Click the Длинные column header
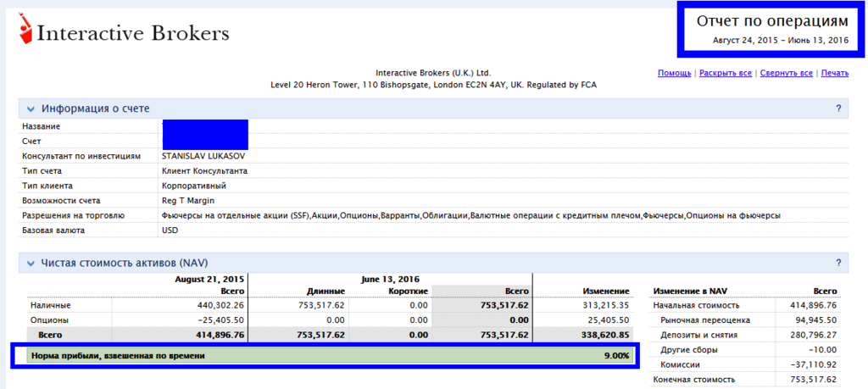Viewport: 868px width, 389px height. click(x=325, y=291)
